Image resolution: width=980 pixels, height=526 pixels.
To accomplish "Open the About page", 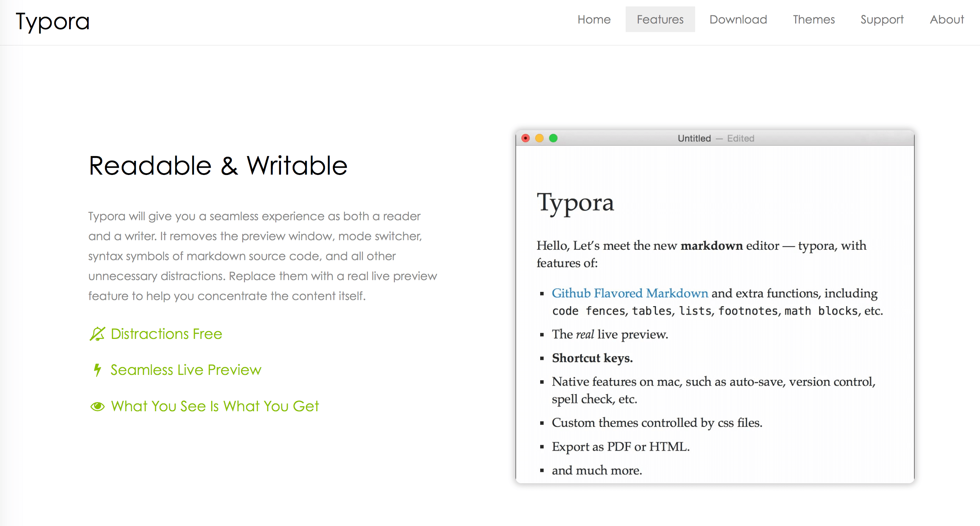I will point(947,19).
